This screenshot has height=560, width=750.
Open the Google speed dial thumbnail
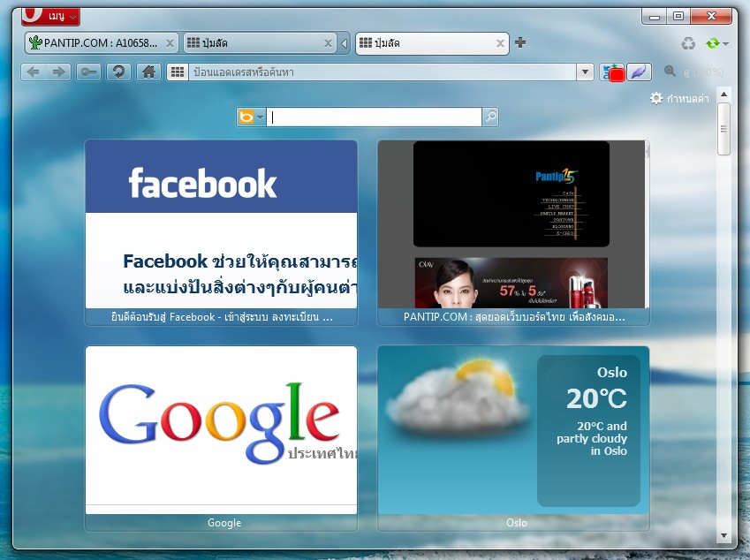(x=221, y=438)
